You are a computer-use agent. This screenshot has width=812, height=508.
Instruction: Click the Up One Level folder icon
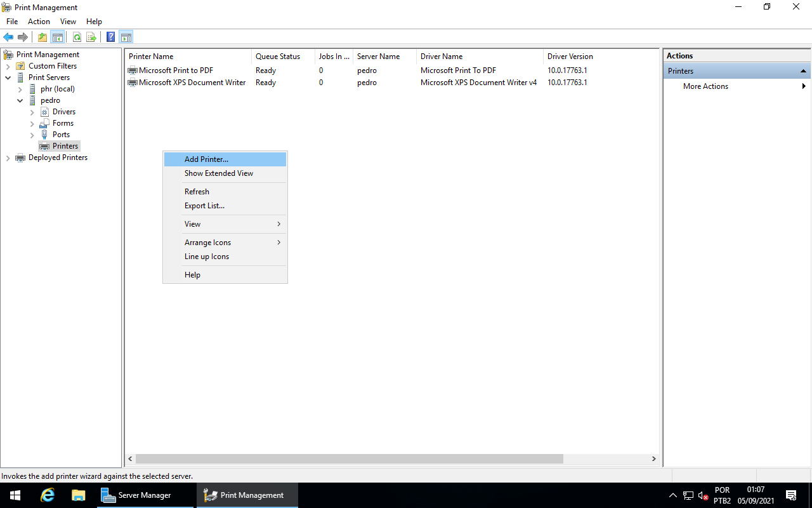pos(43,37)
